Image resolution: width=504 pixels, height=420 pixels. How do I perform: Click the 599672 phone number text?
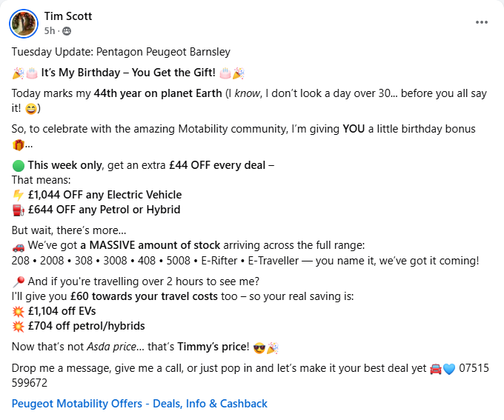(x=30, y=383)
